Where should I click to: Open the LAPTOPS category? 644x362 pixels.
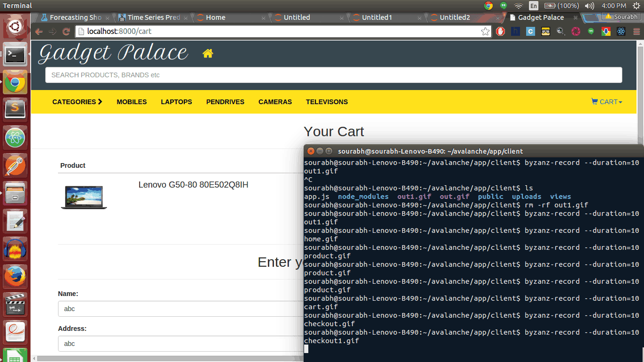pyautogui.click(x=176, y=102)
